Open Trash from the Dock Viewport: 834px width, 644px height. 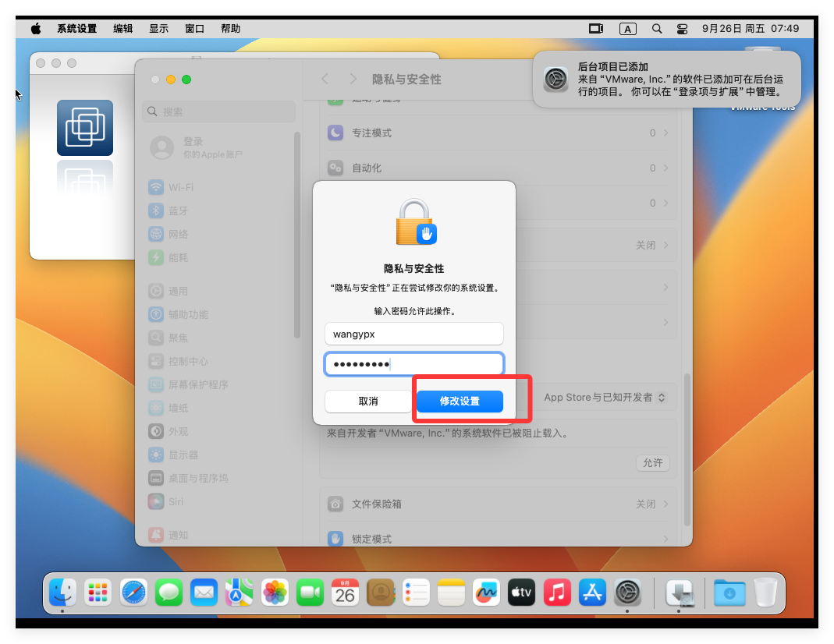766,592
